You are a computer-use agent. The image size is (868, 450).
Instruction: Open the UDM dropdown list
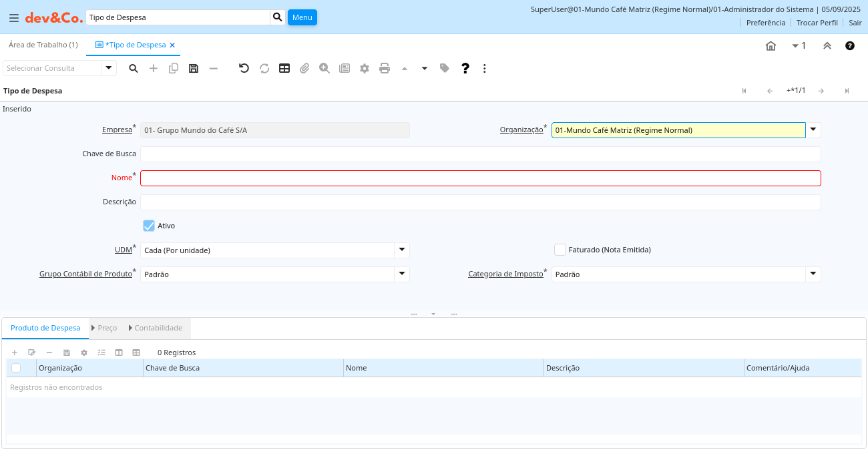tap(402, 250)
